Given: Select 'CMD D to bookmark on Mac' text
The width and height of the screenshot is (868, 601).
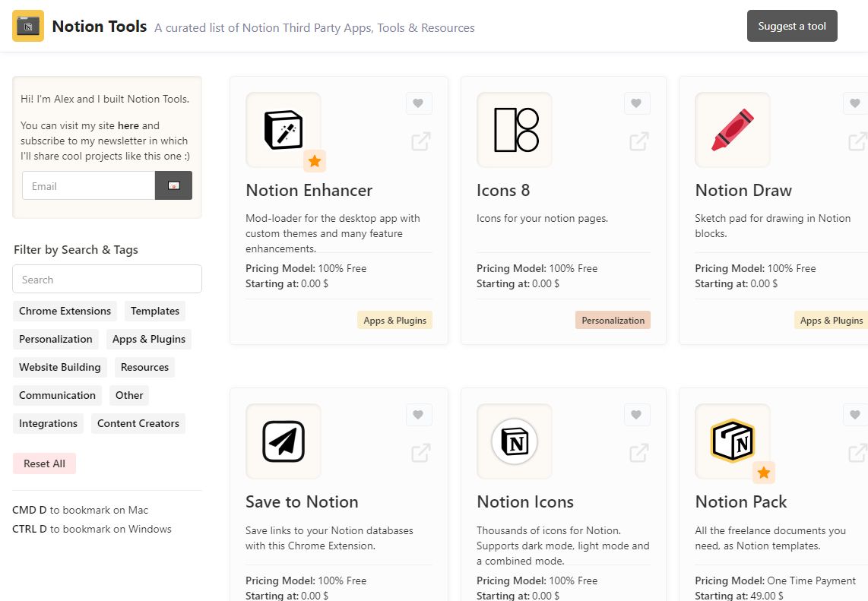Looking at the screenshot, I should point(81,511).
